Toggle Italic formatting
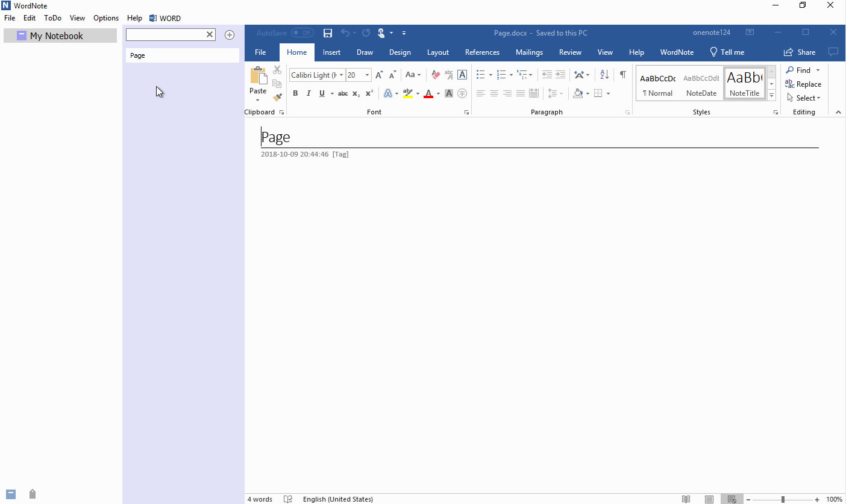The width and height of the screenshot is (846, 504). point(309,93)
